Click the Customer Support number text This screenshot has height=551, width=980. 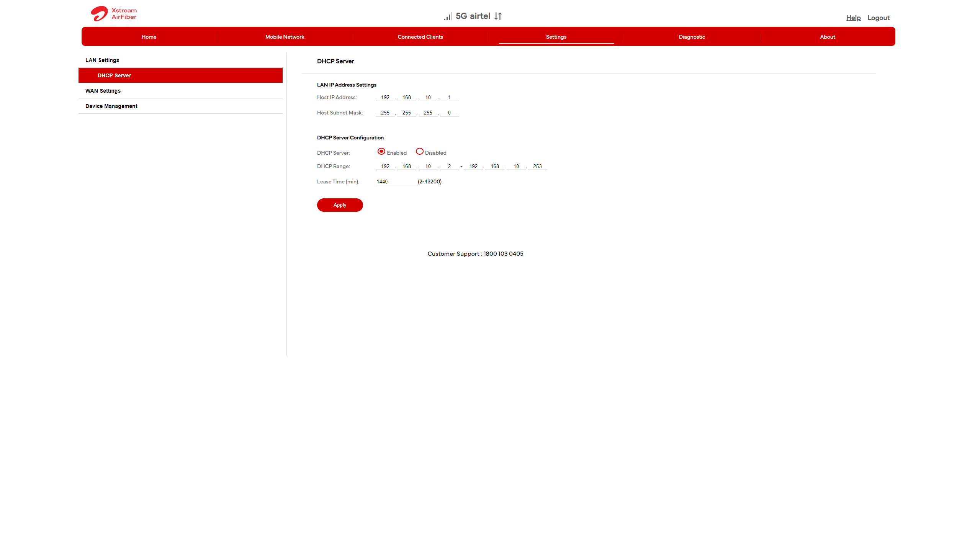pyautogui.click(x=475, y=254)
